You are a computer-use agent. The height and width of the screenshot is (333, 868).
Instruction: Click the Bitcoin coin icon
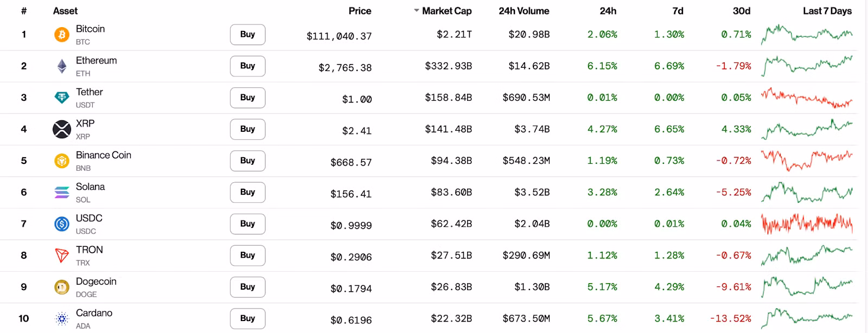62,35
